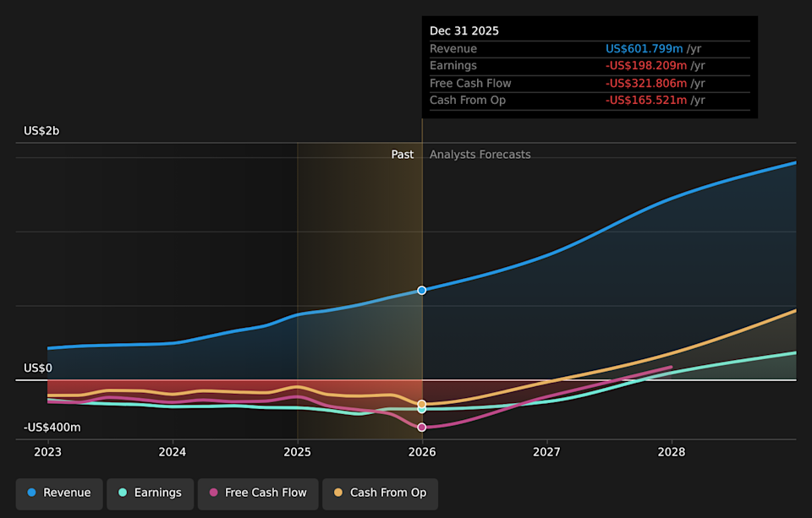Image resolution: width=812 pixels, height=518 pixels.
Task: Toggle the Earnings series off
Action: (x=150, y=493)
